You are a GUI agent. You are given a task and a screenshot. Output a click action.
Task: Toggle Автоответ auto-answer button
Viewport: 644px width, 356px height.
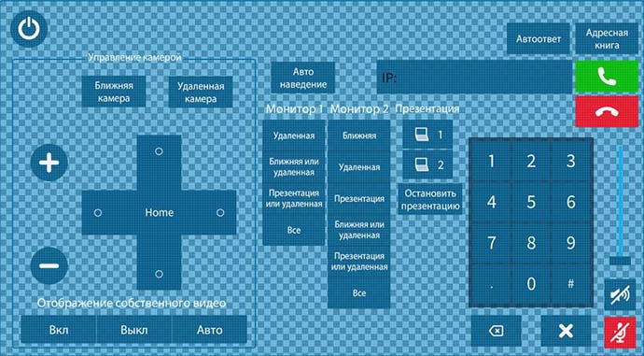click(539, 39)
